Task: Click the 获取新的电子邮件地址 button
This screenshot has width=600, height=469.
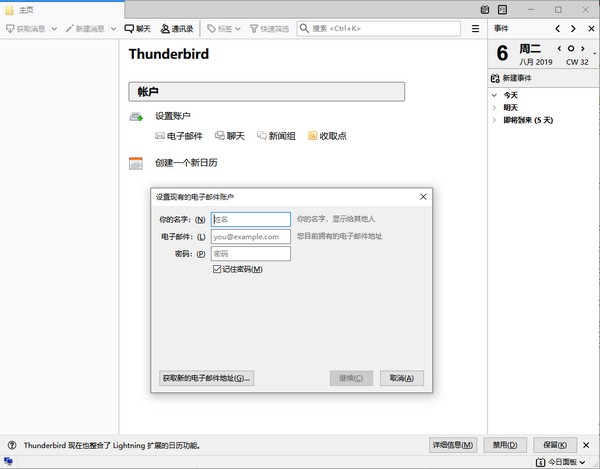Action: click(x=207, y=378)
